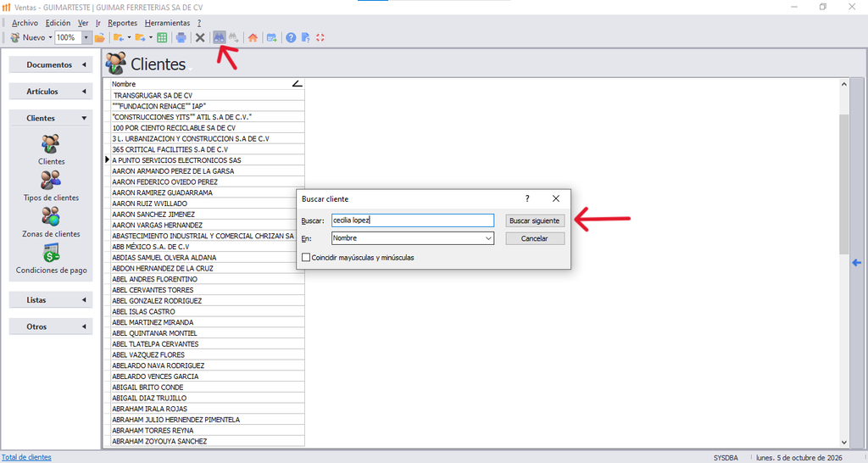The image size is (868, 463).
Task: Expand the Artículos sidebar section
Action: pyautogui.click(x=51, y=92)
